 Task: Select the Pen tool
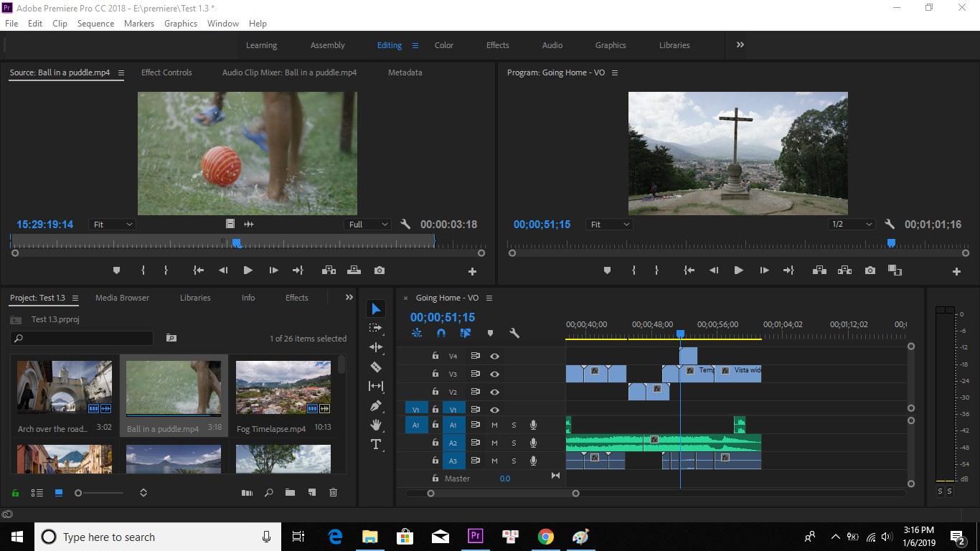(x=376, y=405)
